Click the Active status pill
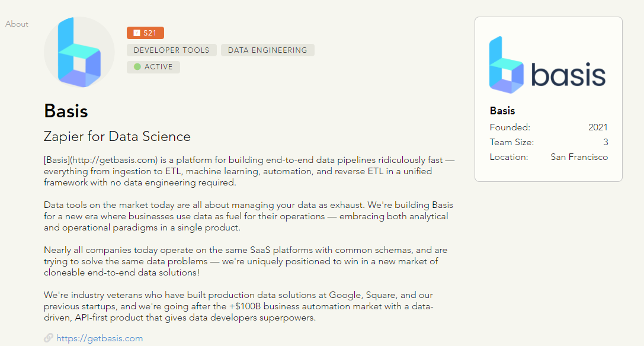Image resolution: width=644 pixels, height=346 pixels. coord(153,67)
